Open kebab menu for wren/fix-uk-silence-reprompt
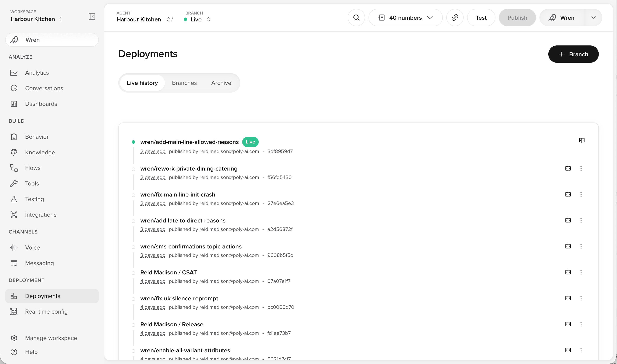This screenshot has width=617, height=364. pyautogui.click(x=581, y=298)
